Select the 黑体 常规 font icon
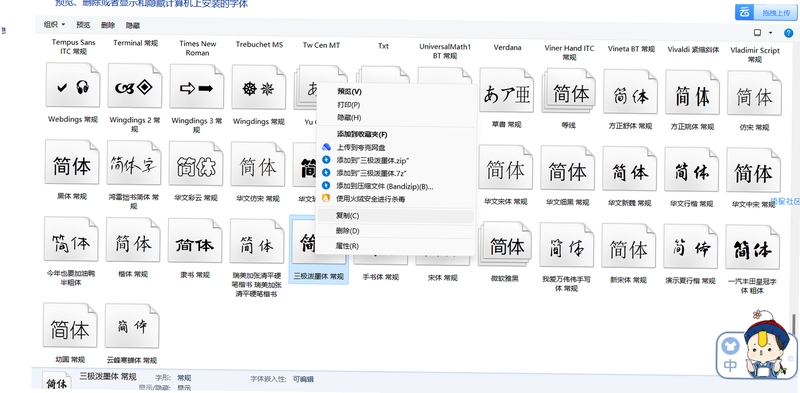The image size is (800, 393). (x=72, y=162)
